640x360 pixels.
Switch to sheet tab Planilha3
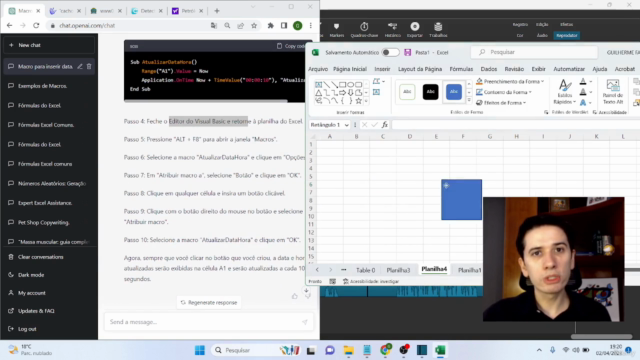pos(398,270)
